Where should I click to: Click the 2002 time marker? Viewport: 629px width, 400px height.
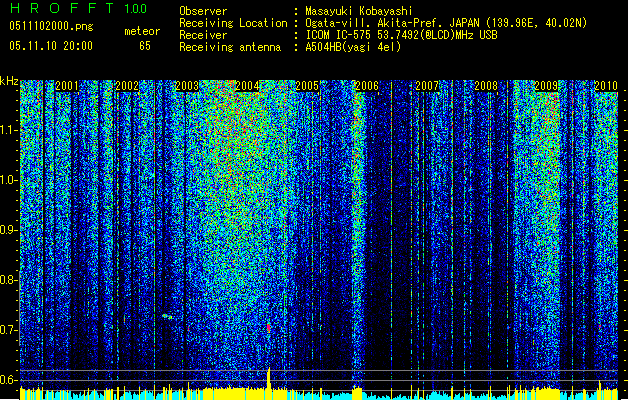127,85
